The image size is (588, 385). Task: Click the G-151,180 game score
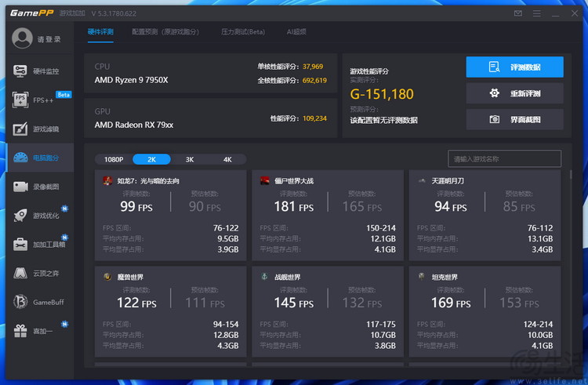382,94
